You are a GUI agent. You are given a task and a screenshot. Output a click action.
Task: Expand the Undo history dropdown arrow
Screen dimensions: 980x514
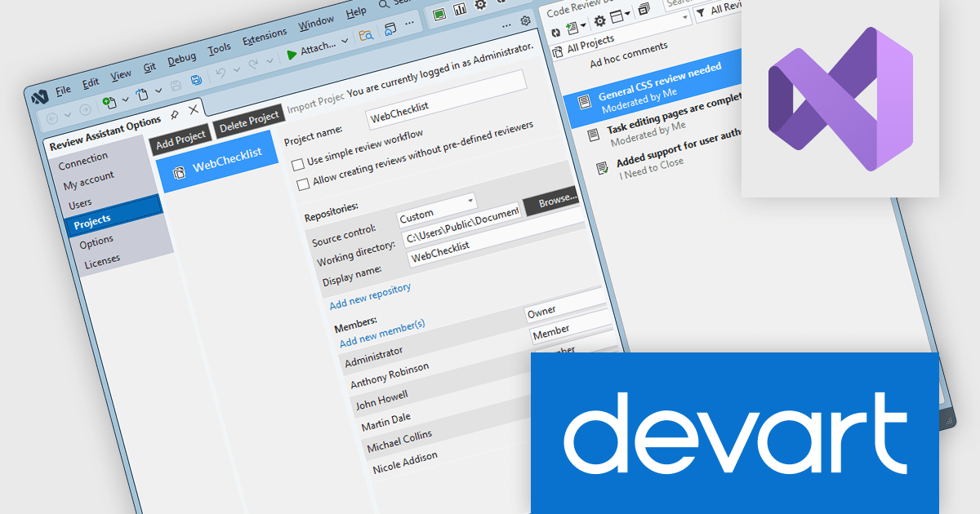coord(236,69)
